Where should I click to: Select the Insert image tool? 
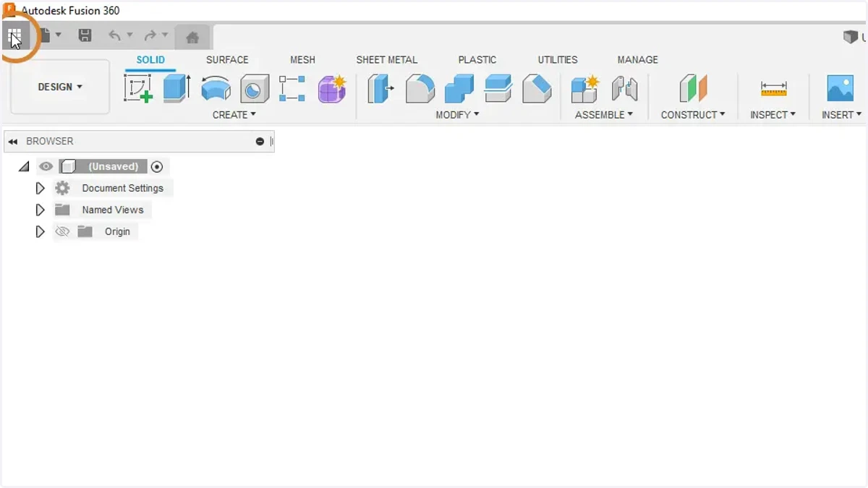point(841,88)
